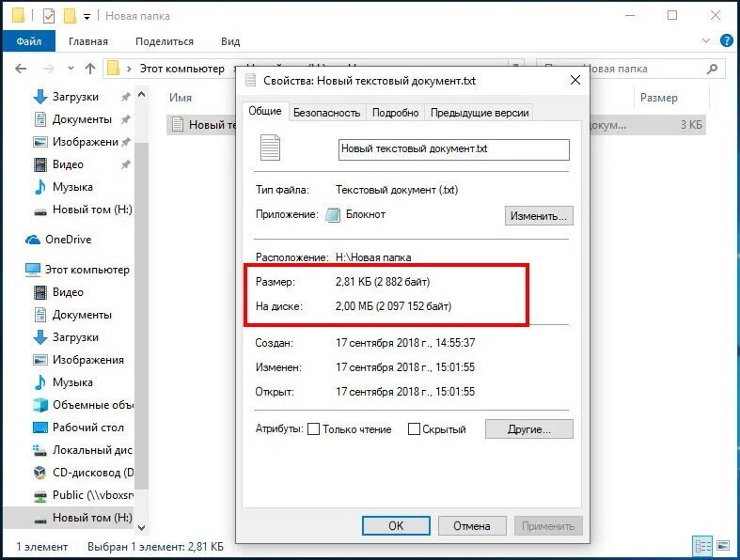Open Локальный диск in navigation pane
This screenshot has height=560, width=740.
point(92,450)
